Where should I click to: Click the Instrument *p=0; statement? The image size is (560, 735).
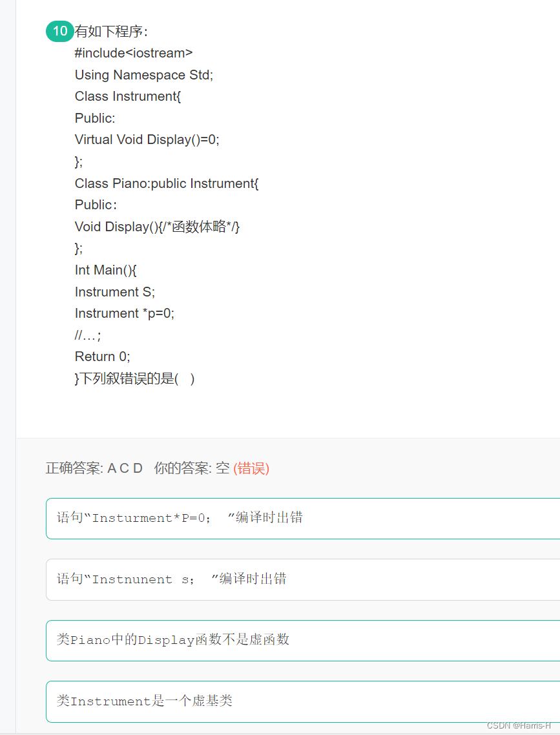coord(124,314)
